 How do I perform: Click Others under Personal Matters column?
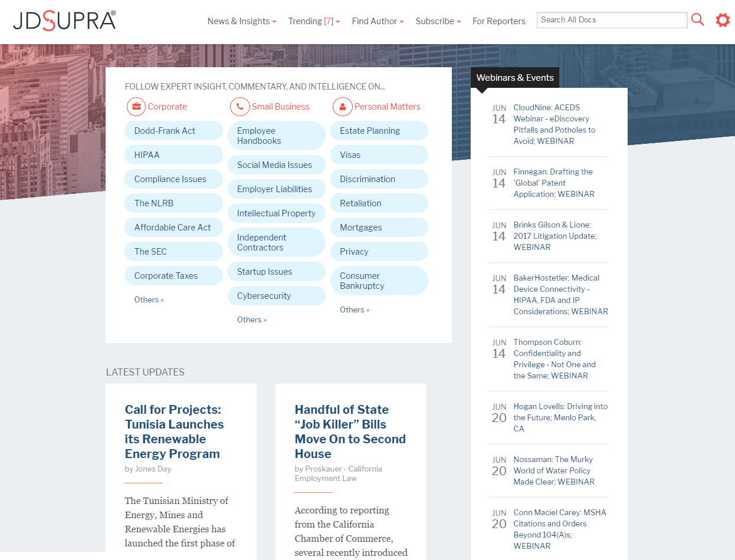point(355,309)
